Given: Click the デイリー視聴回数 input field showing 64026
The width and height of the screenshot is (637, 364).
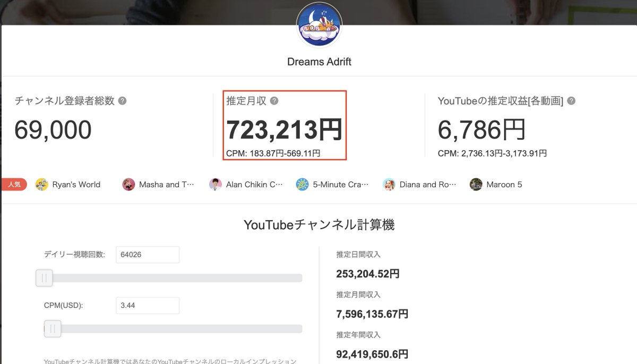Looking at the screenshot, I should tap(148, 255).
